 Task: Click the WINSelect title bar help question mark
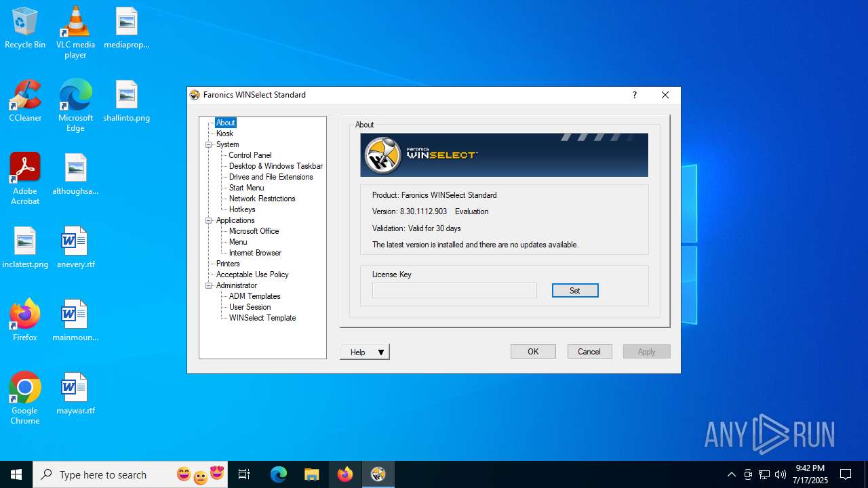click(635, 95)
